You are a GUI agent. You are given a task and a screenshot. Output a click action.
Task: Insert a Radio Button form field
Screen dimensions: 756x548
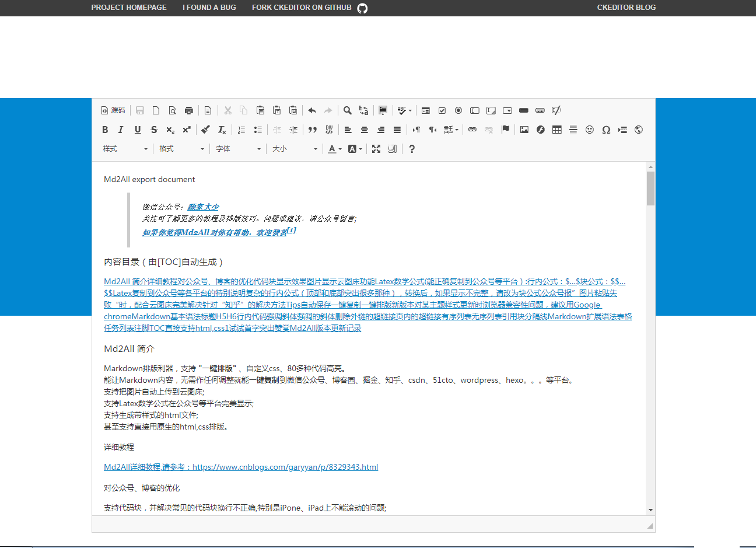coord(459,110)
